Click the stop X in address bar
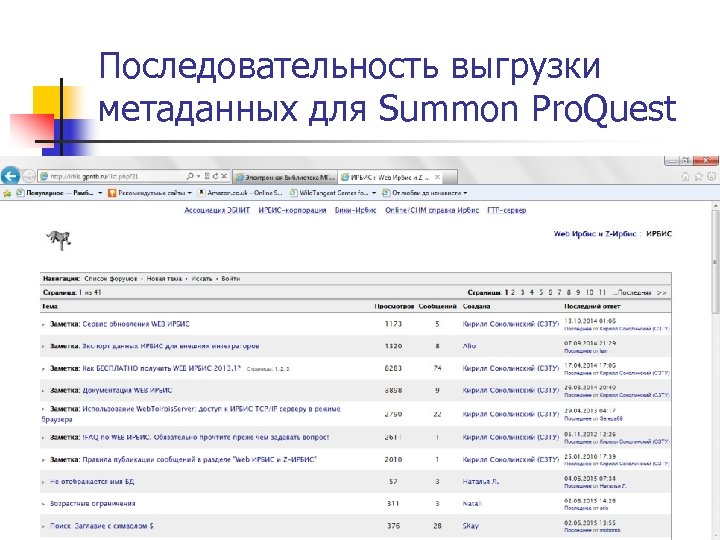720x540 pixels. coord(224,176)
